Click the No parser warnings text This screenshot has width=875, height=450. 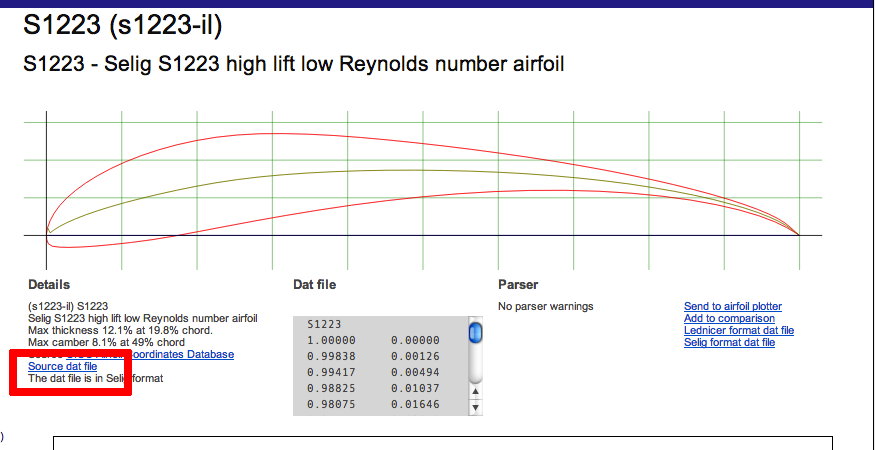(546, 307)
